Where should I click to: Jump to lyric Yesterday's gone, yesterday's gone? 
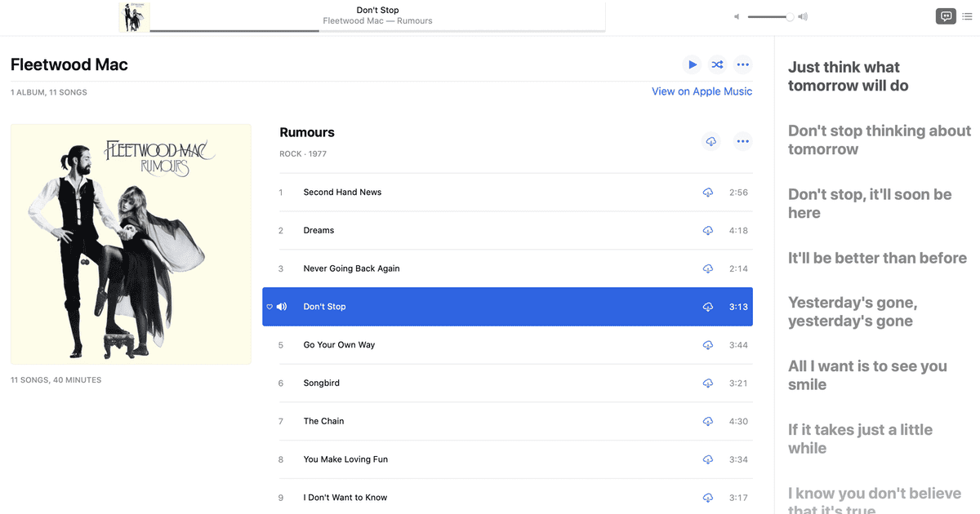(x=853, y=312)
